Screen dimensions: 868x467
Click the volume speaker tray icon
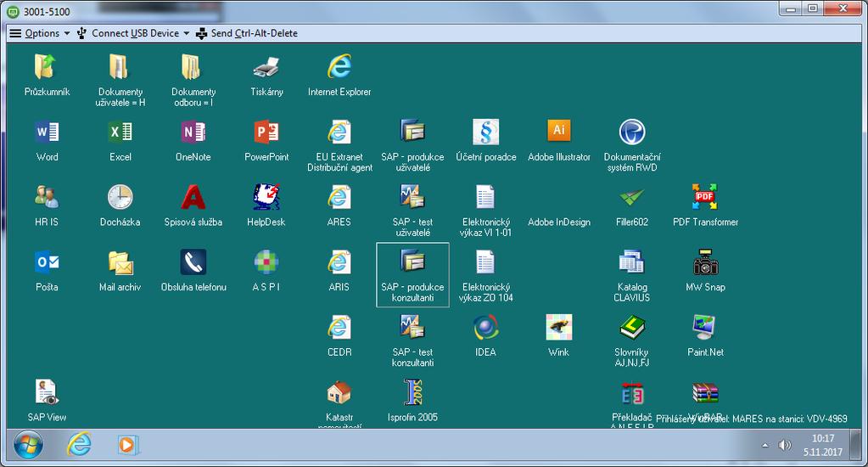click(x=784, y=445)
